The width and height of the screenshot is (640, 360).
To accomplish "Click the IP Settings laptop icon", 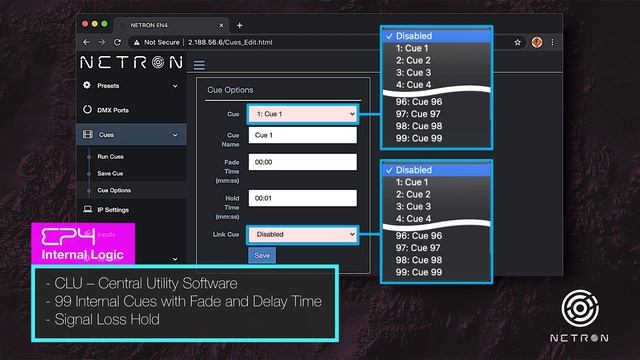I will click(88, 209).
